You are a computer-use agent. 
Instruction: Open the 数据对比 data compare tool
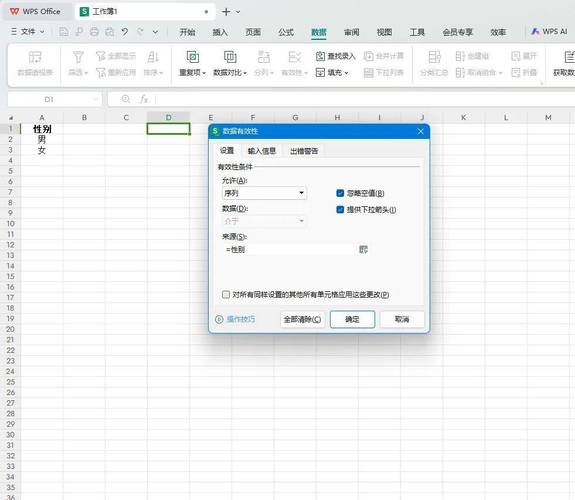(230, 64)
